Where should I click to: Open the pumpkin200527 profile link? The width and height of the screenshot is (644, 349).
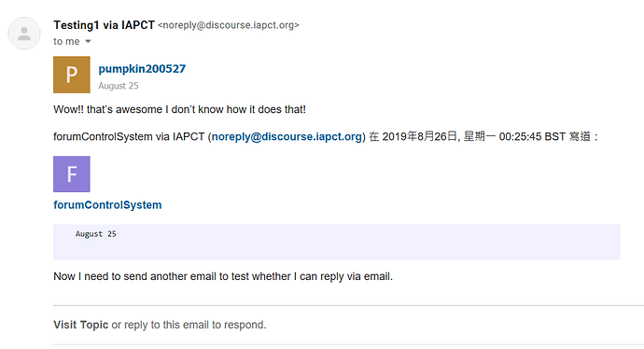(142, 68)
